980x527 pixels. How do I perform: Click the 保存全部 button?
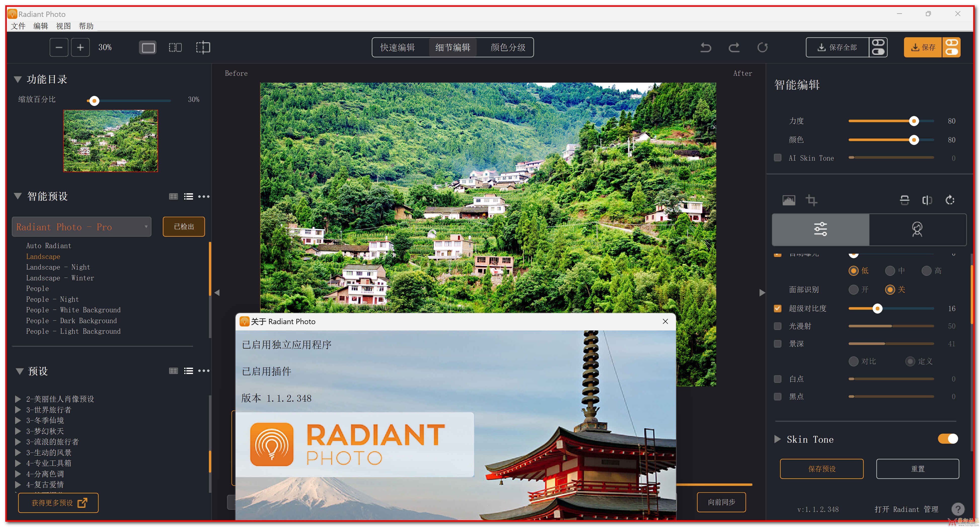(837, 48)
